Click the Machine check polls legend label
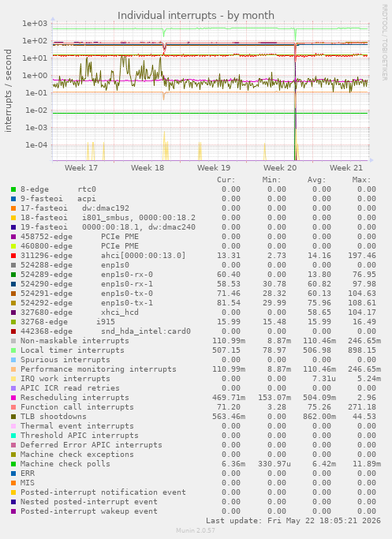 (65, 464)
